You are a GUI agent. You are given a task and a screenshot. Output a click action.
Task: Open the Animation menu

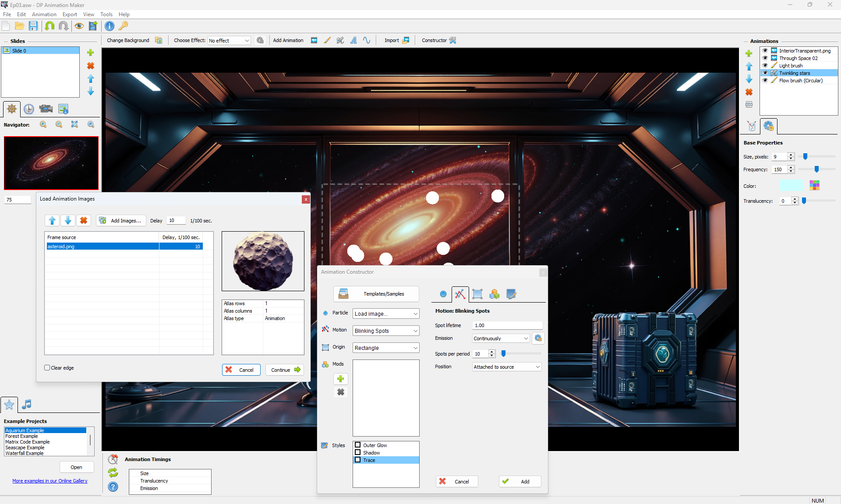pos(44,14)
